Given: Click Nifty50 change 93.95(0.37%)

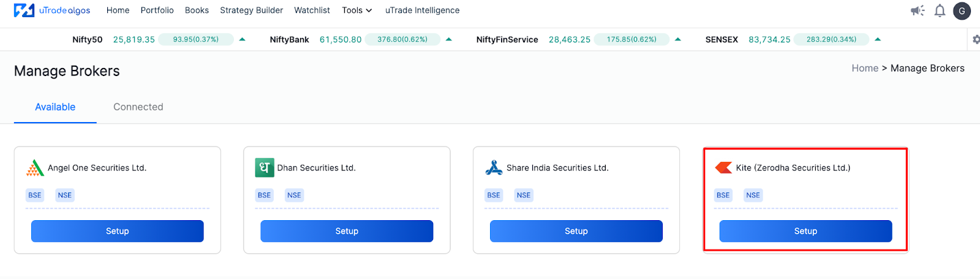Looking at the screenshot, I should point(196,39).
